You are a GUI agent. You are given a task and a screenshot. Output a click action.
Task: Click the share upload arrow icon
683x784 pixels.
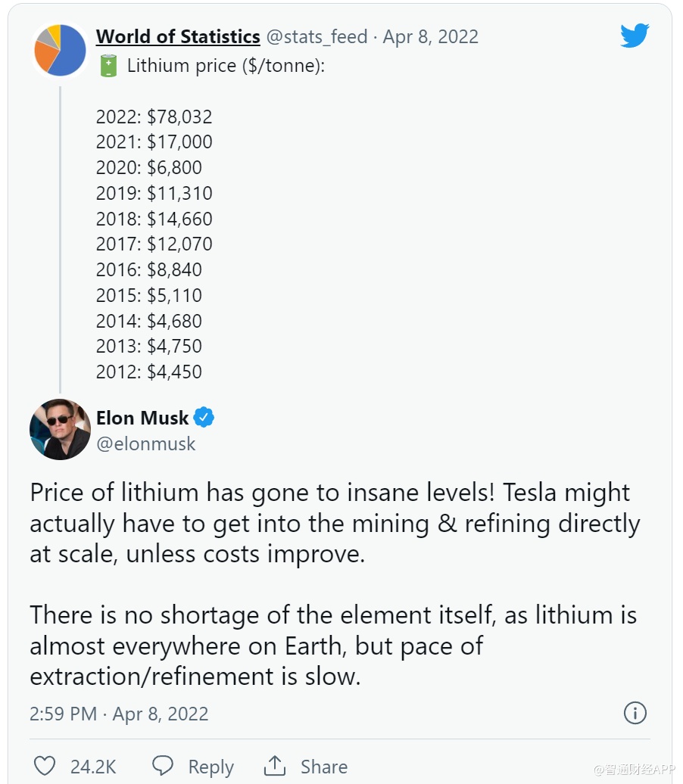pos(275,766)
